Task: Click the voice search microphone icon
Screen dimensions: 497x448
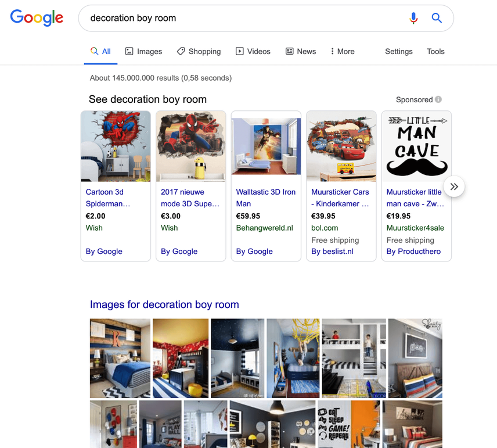Action: pos(413,18)
